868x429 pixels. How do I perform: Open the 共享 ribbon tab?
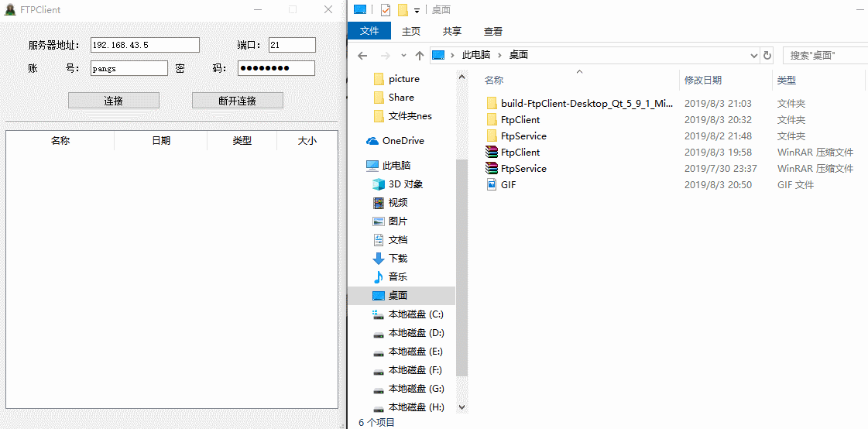pos(452,32)
